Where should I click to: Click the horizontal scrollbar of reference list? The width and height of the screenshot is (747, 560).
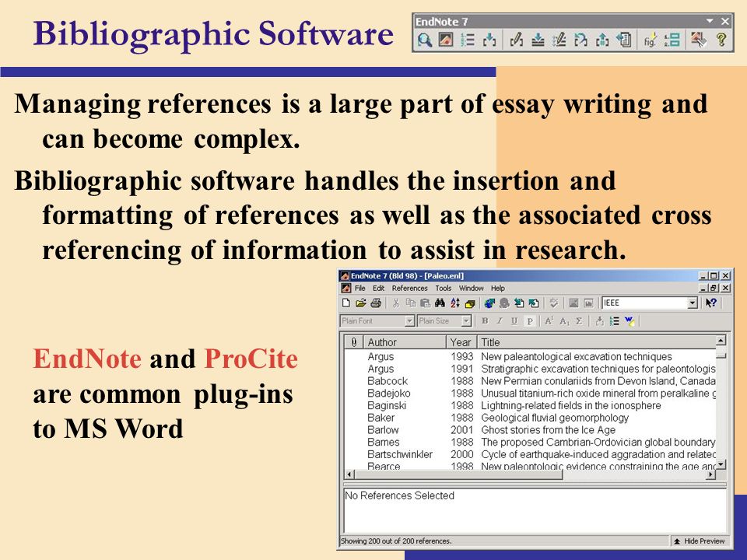click(530, 474)
